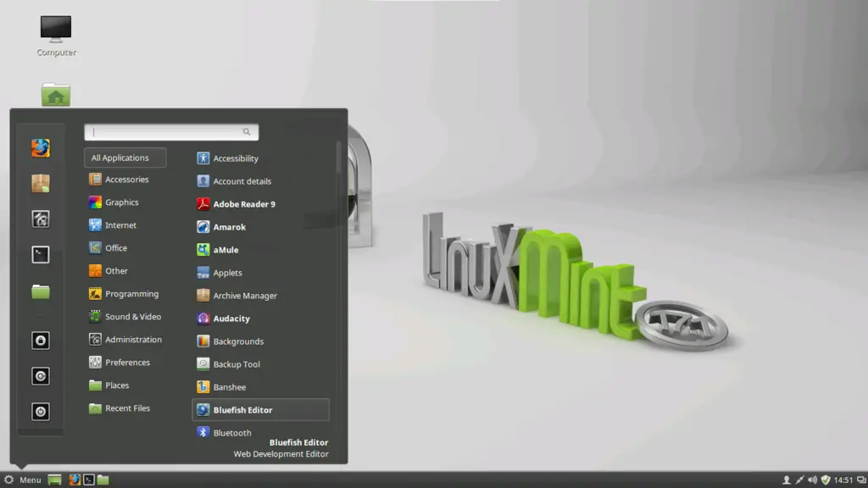Image resolution: width=868 pixels, height=488 pixels.
Task: Open Bluetooth settings
Action: (261, 433)
